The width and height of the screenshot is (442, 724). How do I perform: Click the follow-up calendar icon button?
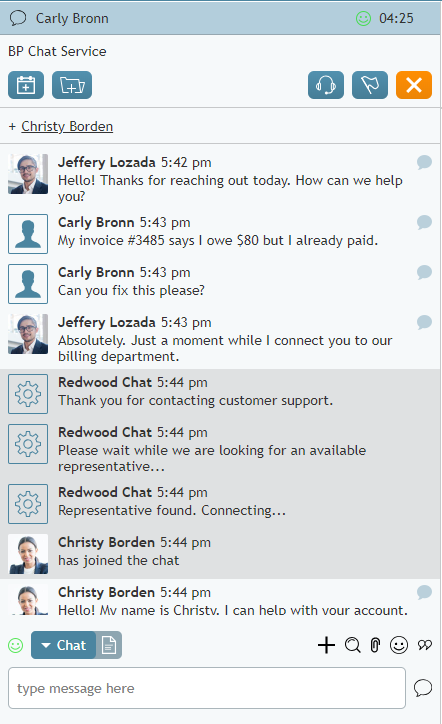pos(26,85)
